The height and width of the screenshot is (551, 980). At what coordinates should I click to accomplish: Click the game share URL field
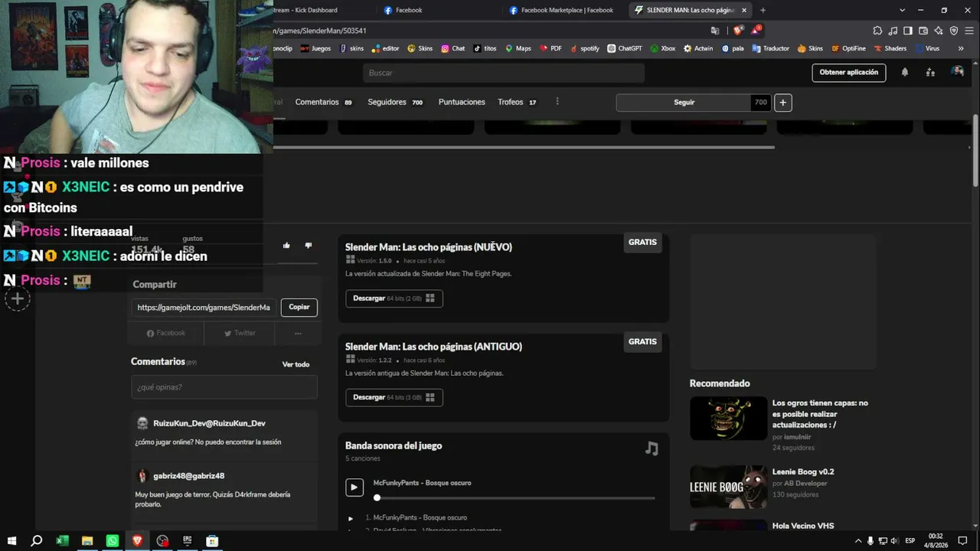click(x=204, y=307)
